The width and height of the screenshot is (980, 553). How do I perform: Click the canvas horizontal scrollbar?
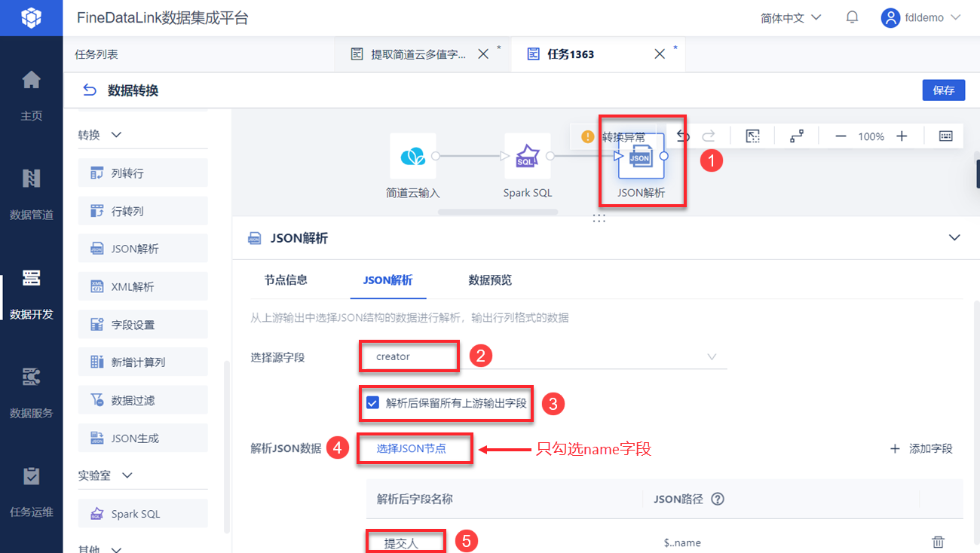(x=498, y=212)
